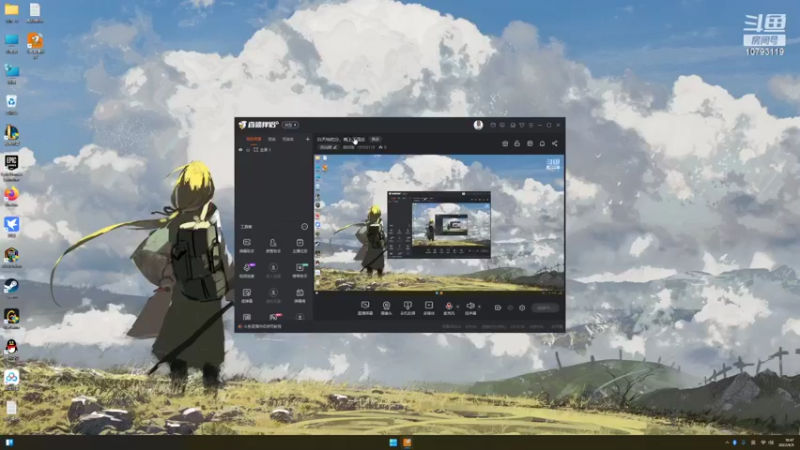
Task: Switch to the second scene tab
Action: click(272, 139)
